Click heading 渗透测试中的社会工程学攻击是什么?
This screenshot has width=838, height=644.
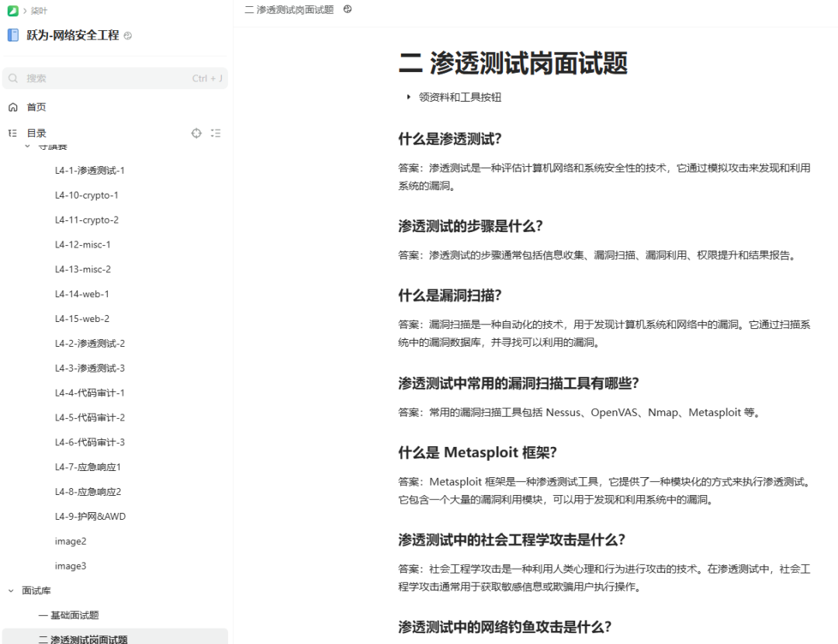pyautogui.click(x=511, y=540)
